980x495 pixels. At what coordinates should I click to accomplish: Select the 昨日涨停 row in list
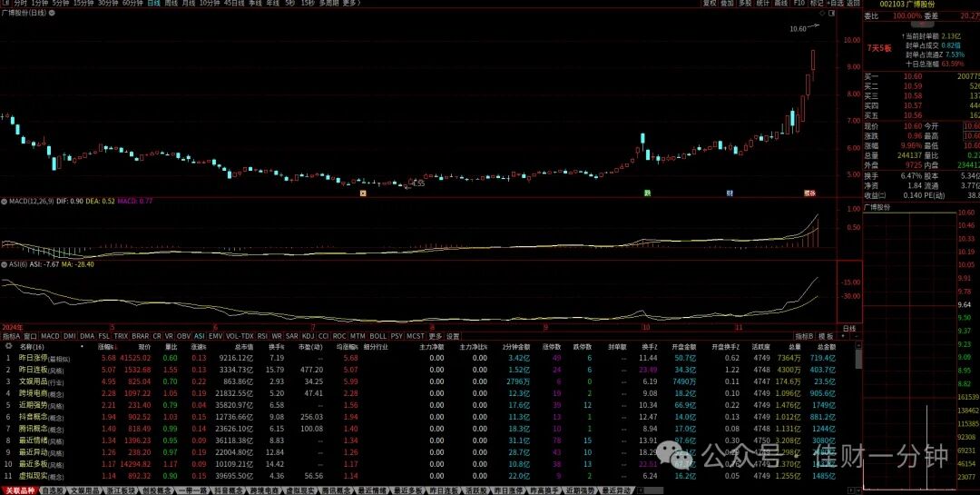click(426, 358)
